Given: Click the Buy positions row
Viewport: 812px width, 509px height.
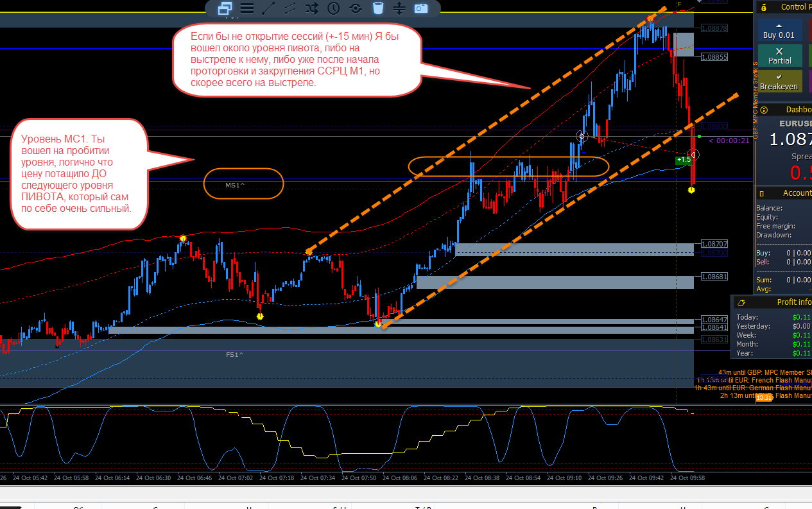Looking at the screenshot, I should [783, 253].
